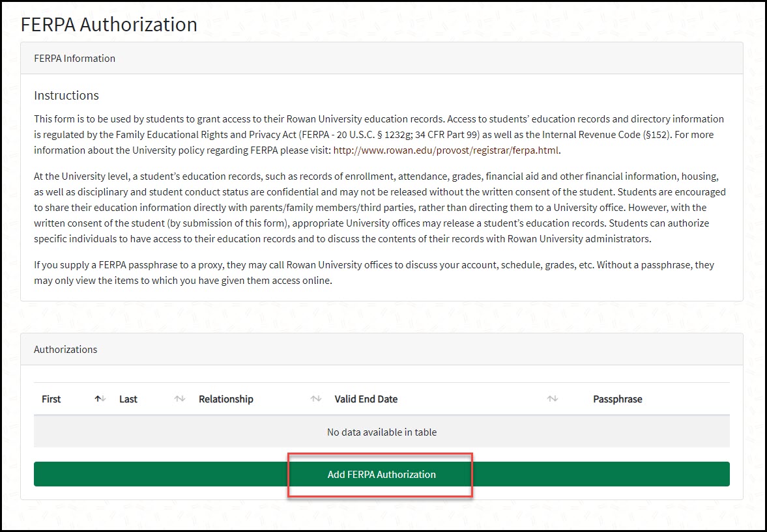Sort table by the First column header
The height and width of the screenshot is (532, 767).
tap(51, 399)
